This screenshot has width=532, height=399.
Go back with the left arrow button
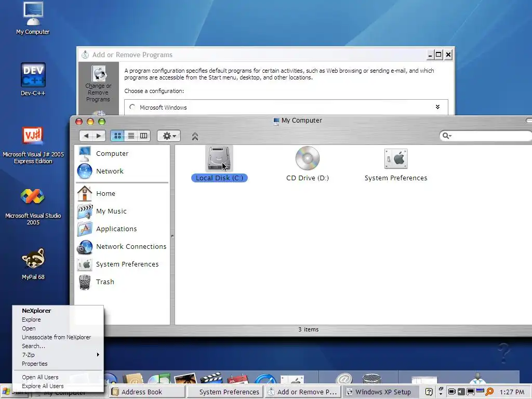pyautogui.click(x=86, y=136)
